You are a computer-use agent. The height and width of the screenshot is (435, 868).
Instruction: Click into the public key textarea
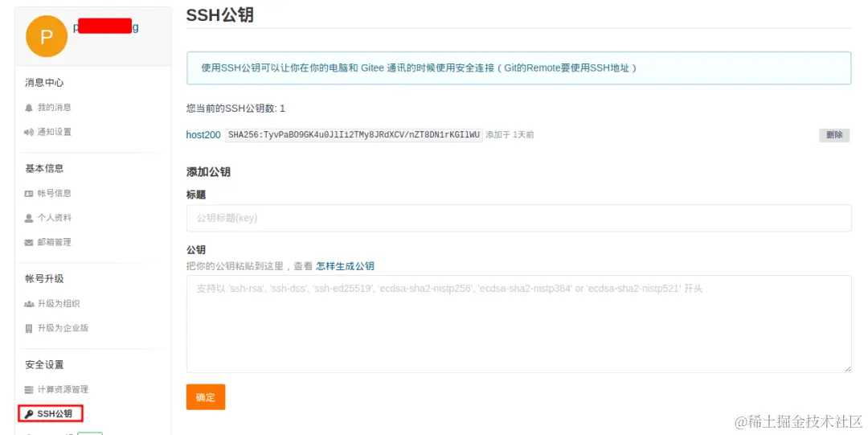(518, 323)
